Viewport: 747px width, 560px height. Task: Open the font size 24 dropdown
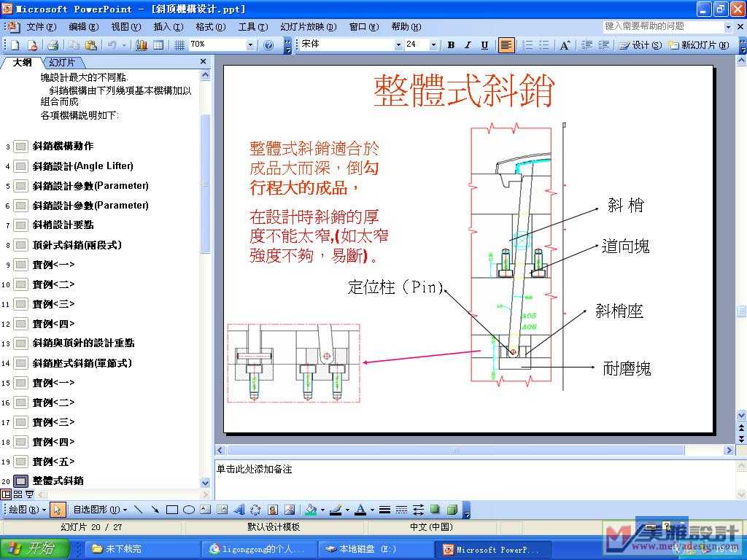(x=433, y=44)
